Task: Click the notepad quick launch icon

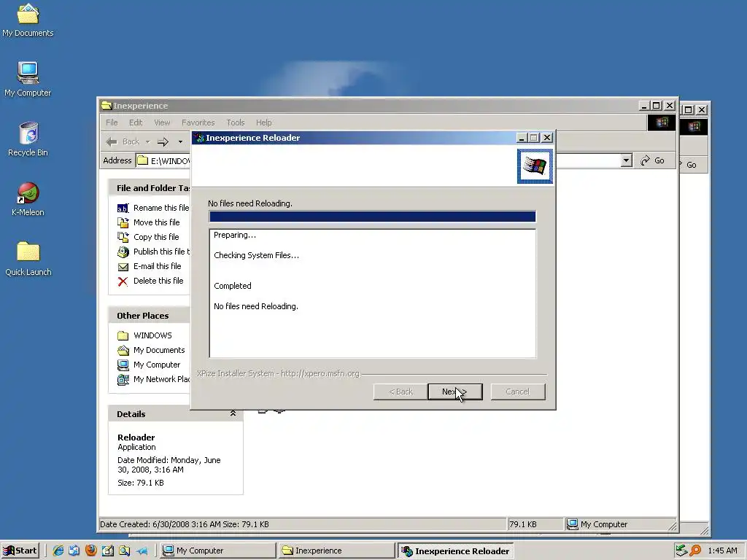Action: click(x=108, y=551)
